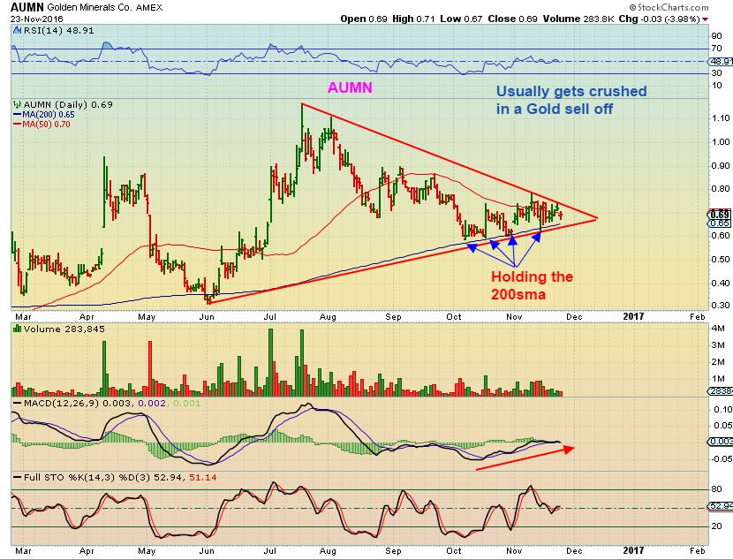Click the MACD 0.003 value tag on right axis

[721, 442]
